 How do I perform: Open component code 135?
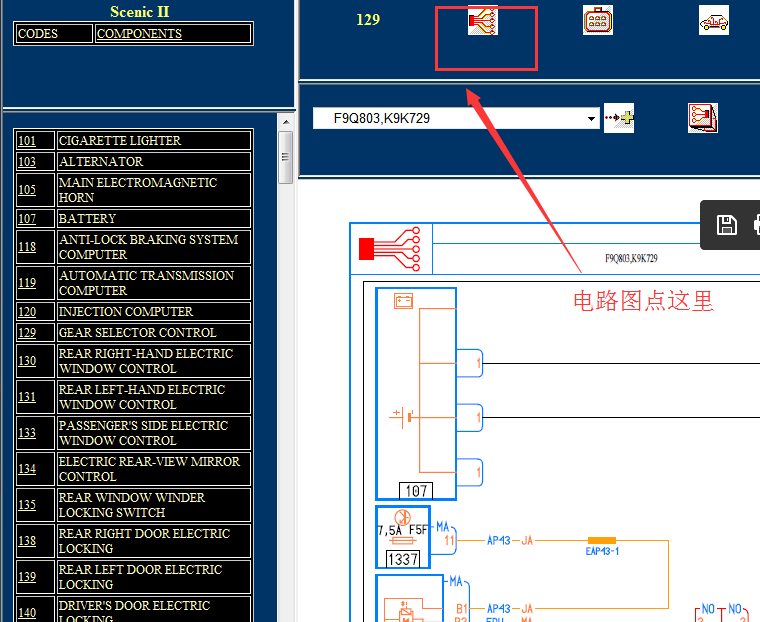(27, 505)
